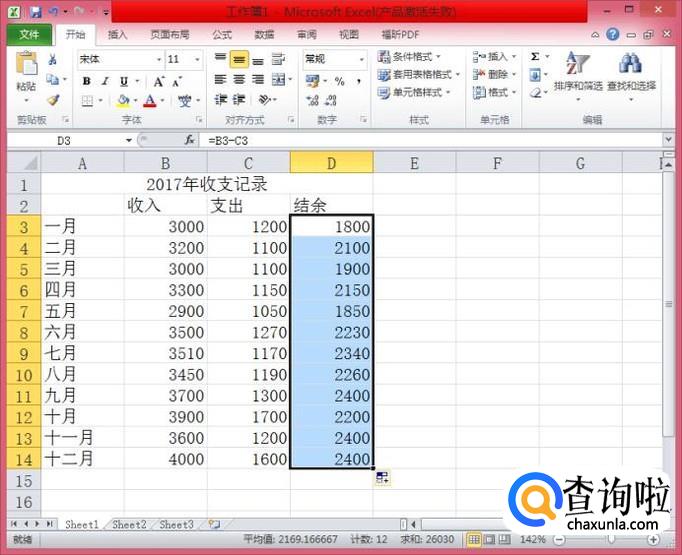Image resolution: width=682 pixels, height=555 pixels.
Task: Click 插入 in the cells group
Action: pos(494,57)
